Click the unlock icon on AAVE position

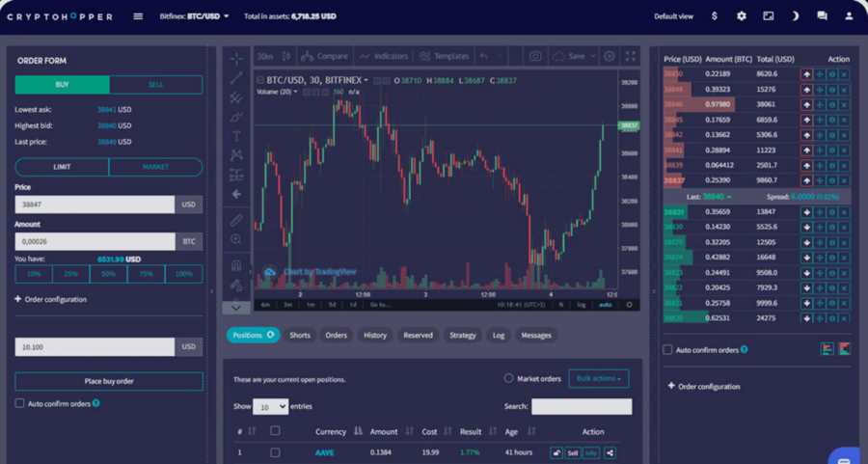tap(556, 453)
